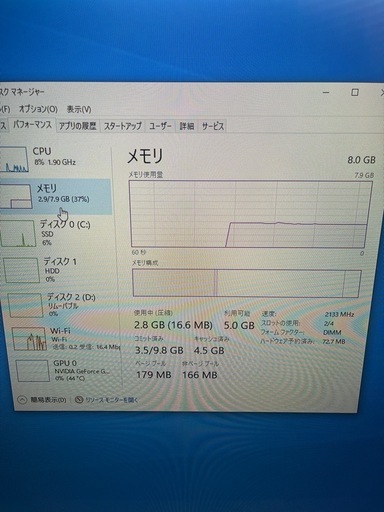The image size is (384, 512).
Task: Select ディスク 2 (D:) removable entry
Action: point(63,305)
